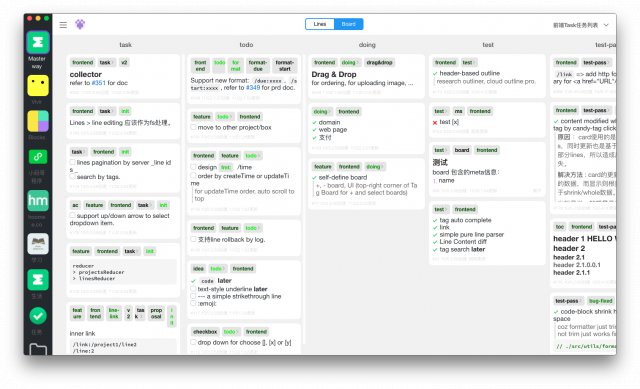Expand todo tag on 'move to other project/box' card

pyautogui.click(x=224, y=117)
